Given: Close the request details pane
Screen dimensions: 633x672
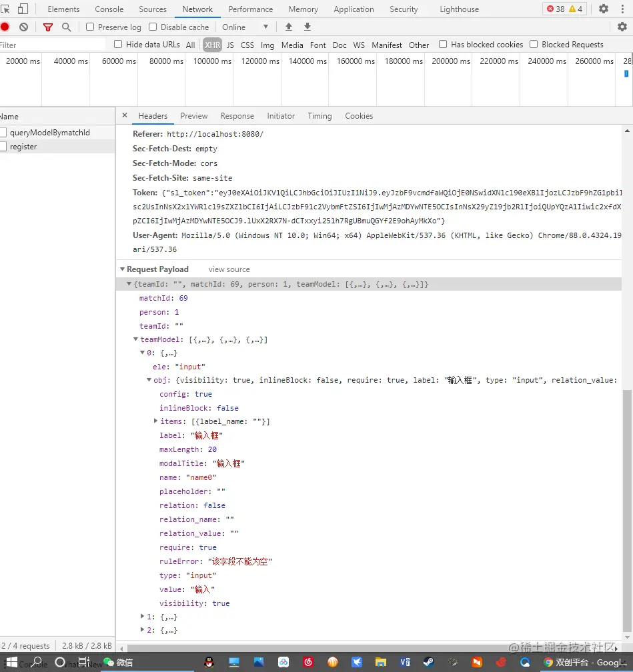Looking at the screenshot, I should click(125, 115).
